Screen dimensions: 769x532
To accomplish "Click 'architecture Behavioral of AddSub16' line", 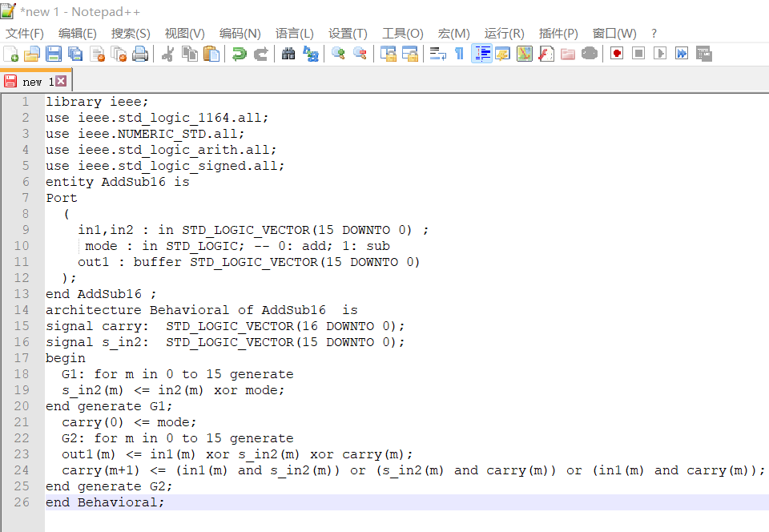I will coord(202,310).
